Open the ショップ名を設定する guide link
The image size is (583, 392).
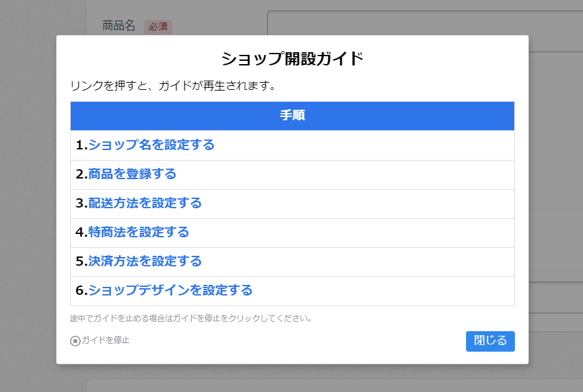[x=151, y=145]
